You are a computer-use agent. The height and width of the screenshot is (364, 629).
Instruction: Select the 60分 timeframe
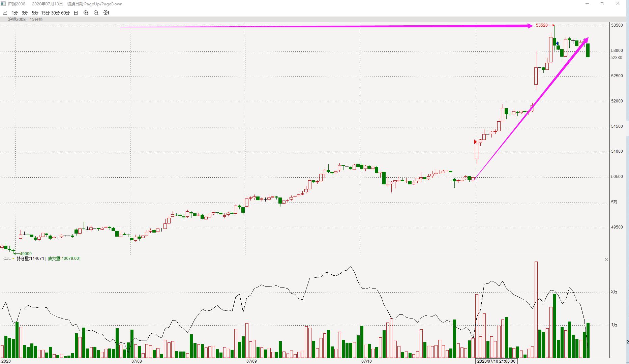(x=65, y=13)
